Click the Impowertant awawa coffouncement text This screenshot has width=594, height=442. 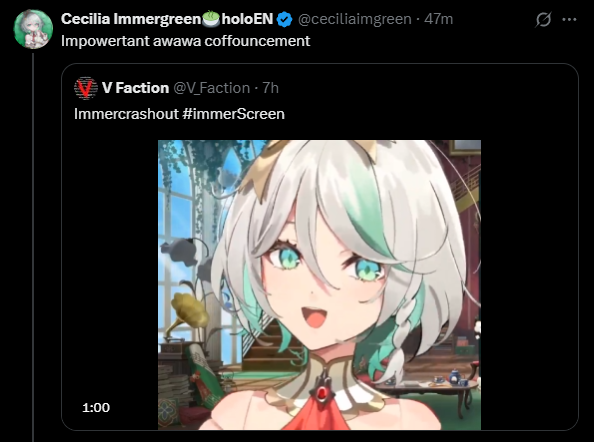point(185,41)
